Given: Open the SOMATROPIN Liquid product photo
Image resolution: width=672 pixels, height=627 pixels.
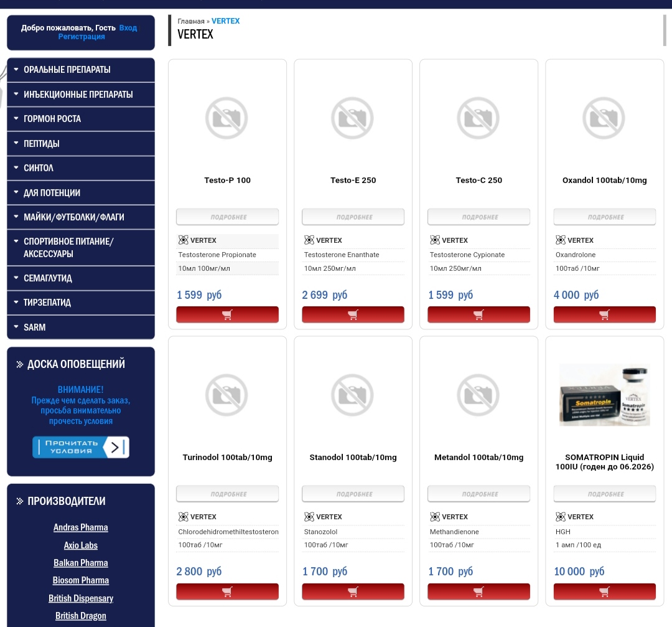Looking at the screenshot, I should [x=604, y=395].
